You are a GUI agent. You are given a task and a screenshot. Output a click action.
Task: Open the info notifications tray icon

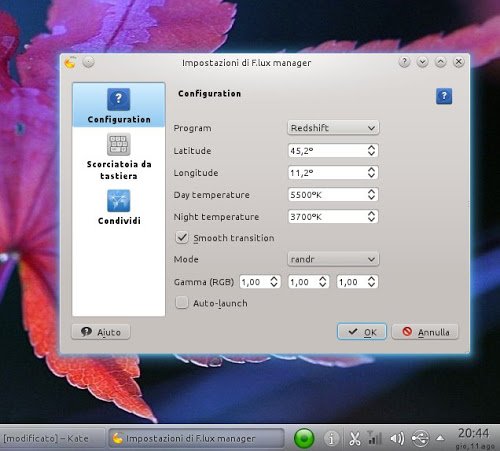click(331, 438)
